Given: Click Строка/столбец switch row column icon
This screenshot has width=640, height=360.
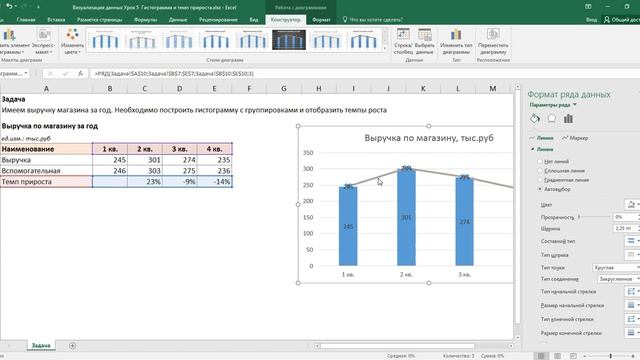Looking at the screenshot, I should [x=403, y=42].
